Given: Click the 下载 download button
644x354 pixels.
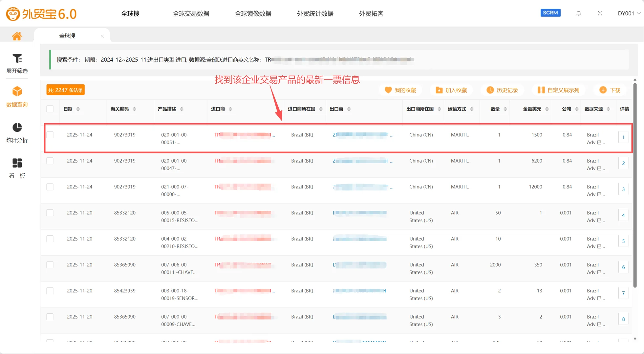Looking at the screenshot, I should click(610, 90).
